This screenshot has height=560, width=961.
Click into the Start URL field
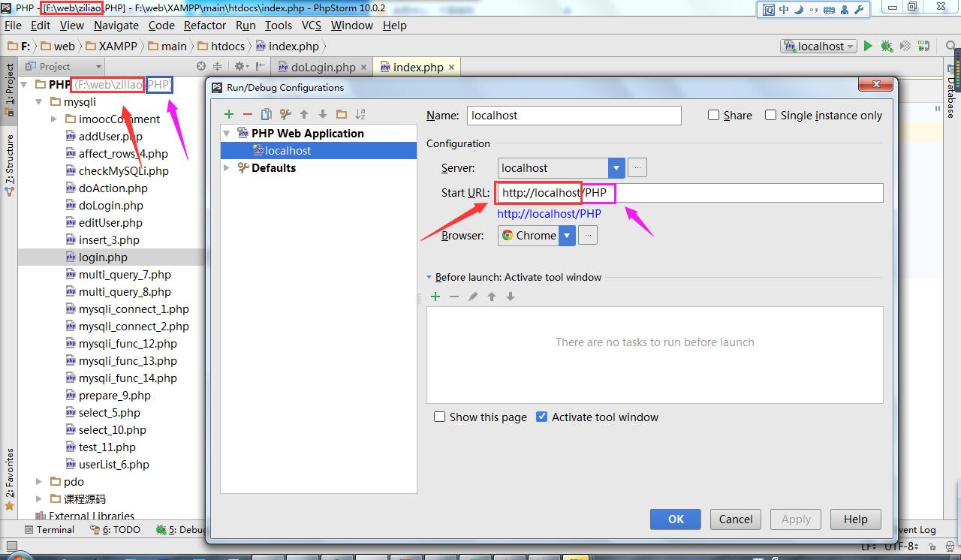pos(690,193)
